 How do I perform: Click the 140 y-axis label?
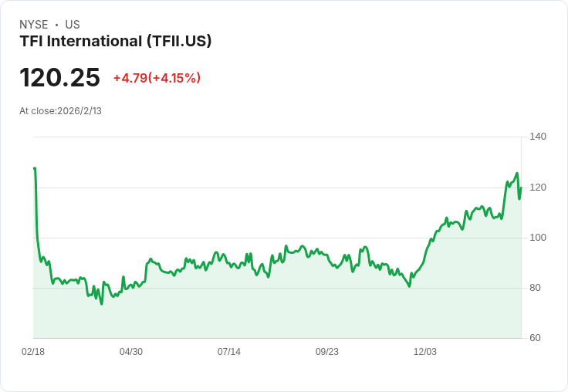click(537, 137)
